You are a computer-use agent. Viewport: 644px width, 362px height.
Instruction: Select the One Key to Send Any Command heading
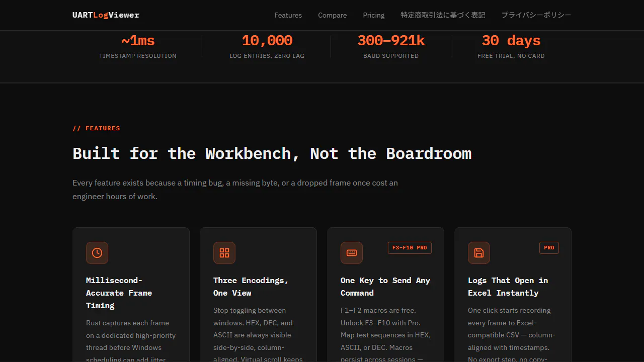385,287
